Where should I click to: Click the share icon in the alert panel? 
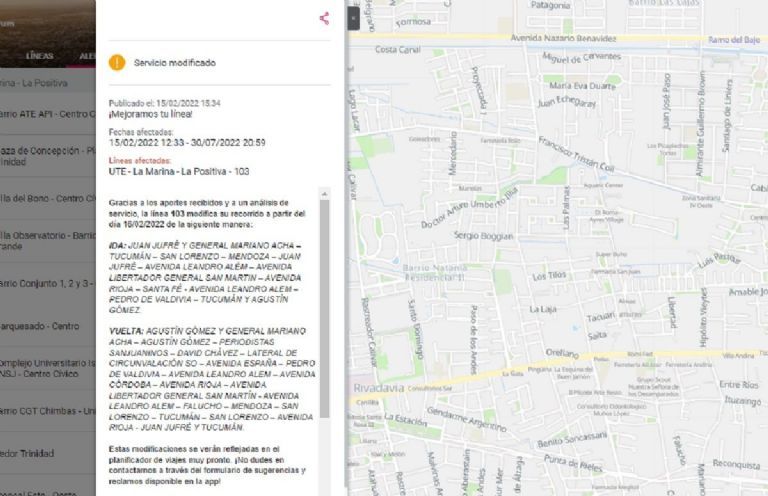324,18
